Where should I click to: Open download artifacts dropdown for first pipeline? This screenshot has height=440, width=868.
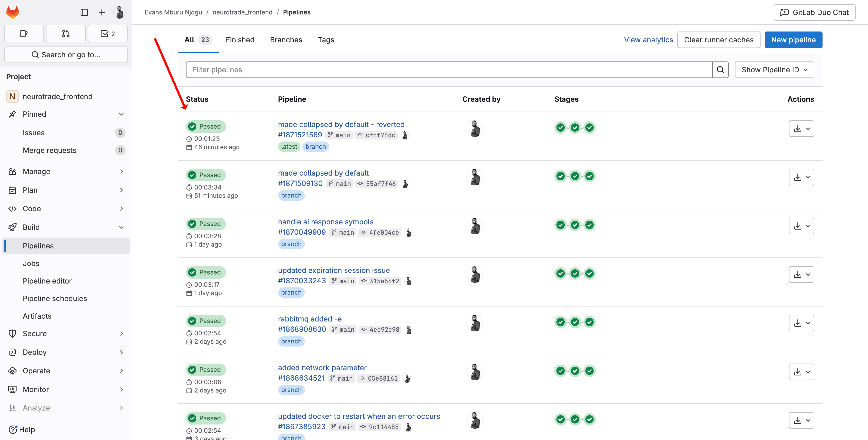pyautogui.click(x=801, y=129)
